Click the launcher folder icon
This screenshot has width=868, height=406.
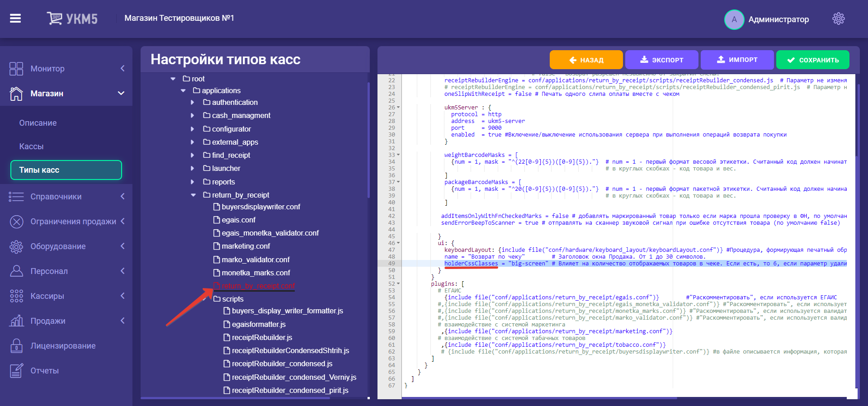click(207, 168)
